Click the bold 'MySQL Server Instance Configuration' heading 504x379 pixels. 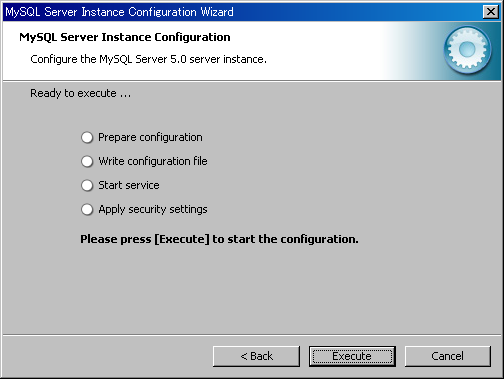tap(125, 37)
